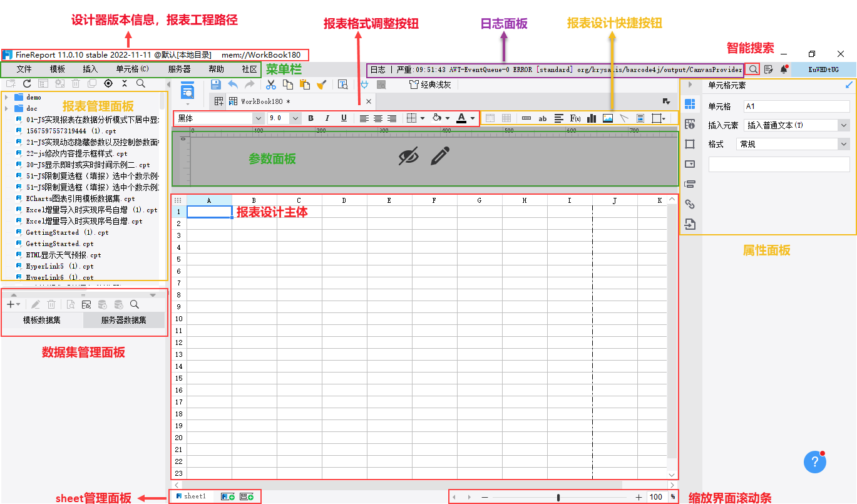Toggle bold formatting

coord(310,118)
